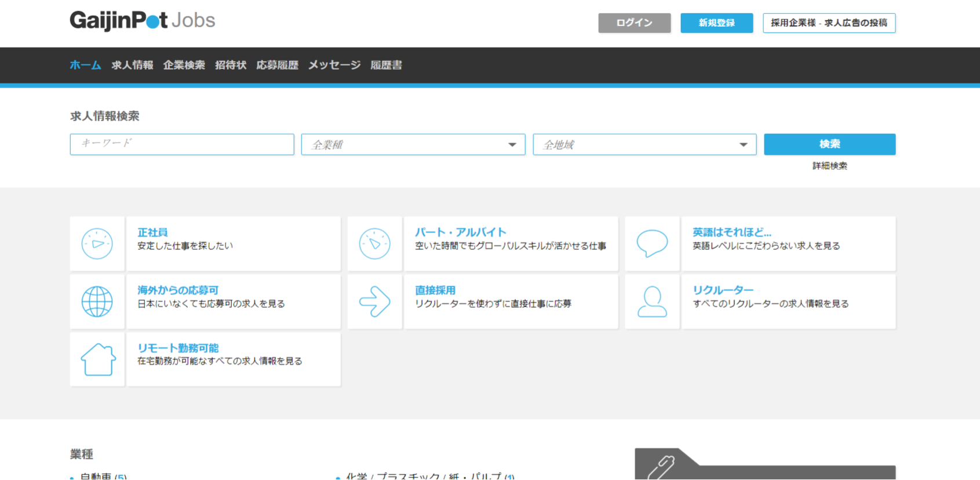
Task: Click the ログイン button
Action: click(x=634, y=23)
